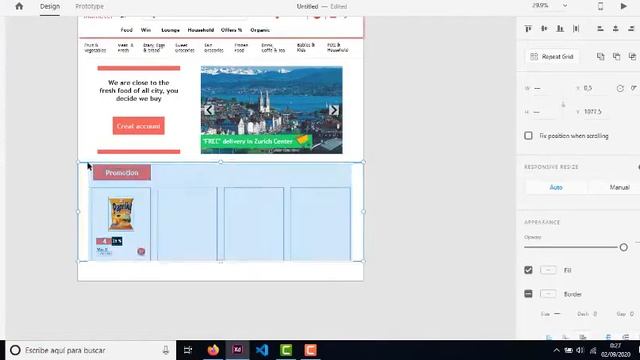Align selection to horizontal center
The image size is (640, 360).
[616, 29]
